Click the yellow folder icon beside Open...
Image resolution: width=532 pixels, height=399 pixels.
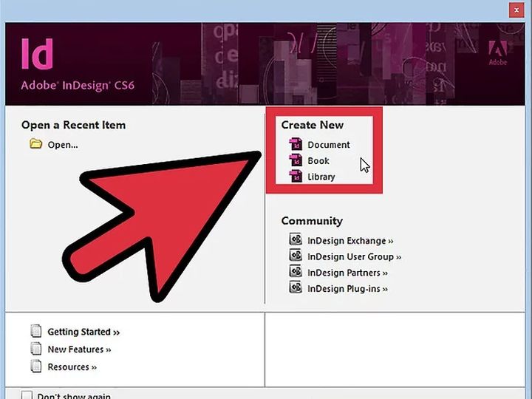36,144
